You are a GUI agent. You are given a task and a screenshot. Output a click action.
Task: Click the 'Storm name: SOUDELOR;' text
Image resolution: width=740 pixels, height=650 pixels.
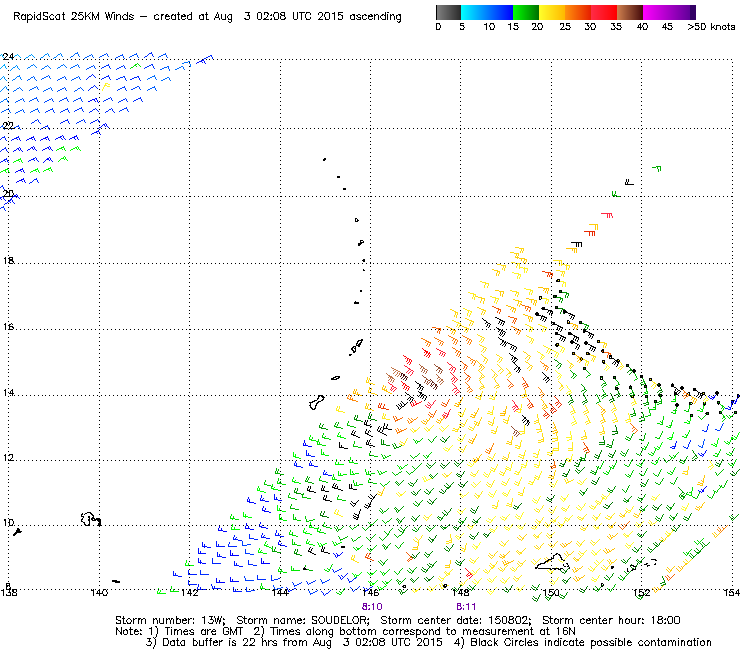pos(303,620)
